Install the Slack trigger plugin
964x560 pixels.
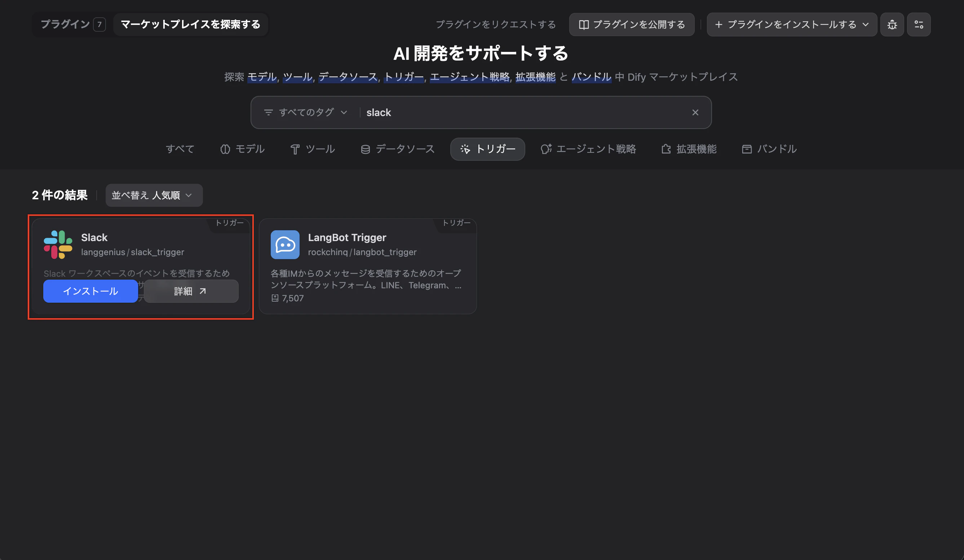click(x=90, y=291)
